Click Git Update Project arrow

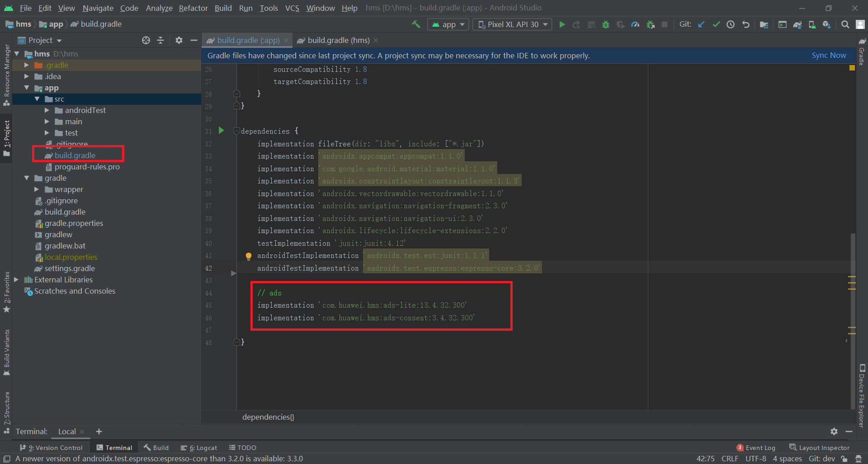[701, 24]
